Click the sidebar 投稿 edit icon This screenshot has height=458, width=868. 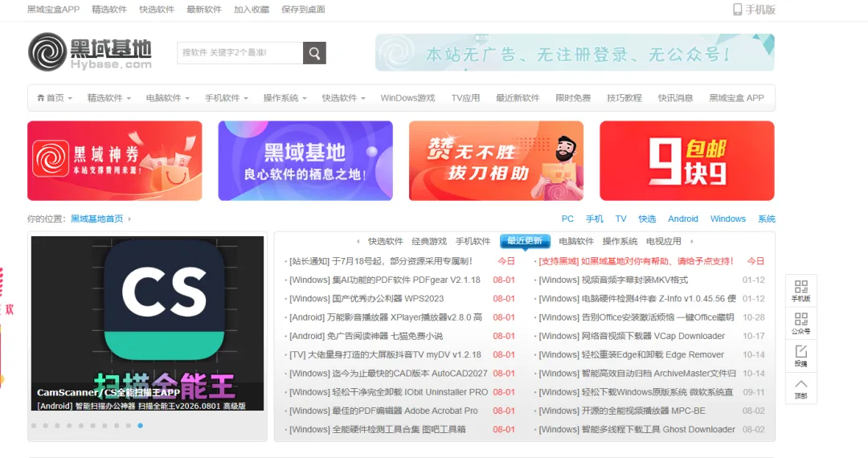(x=800, y=356)
